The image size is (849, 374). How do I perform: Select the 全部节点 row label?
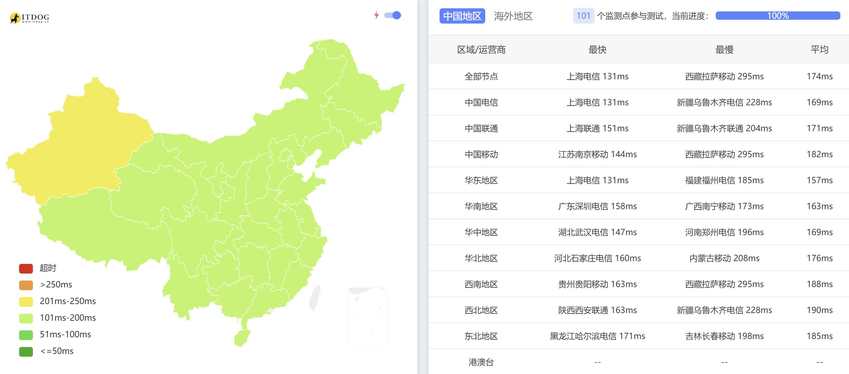pyautogui.click(x=481, y=76)
